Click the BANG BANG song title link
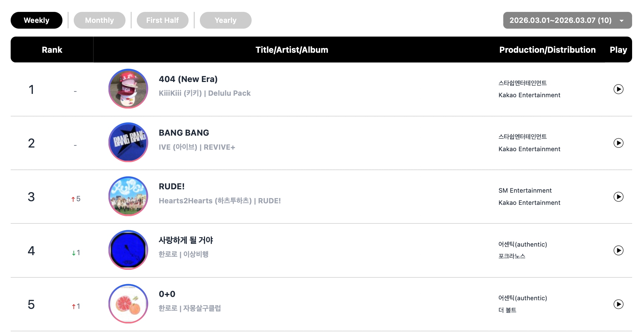This screenshot has width=644, height=335. (x=184, y=133)
